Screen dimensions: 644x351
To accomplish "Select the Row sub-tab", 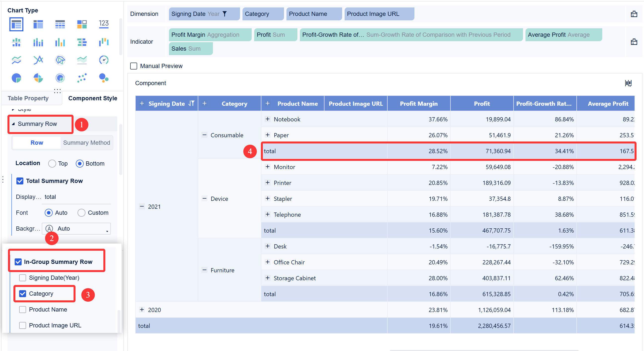I will [x=37, y=142].
